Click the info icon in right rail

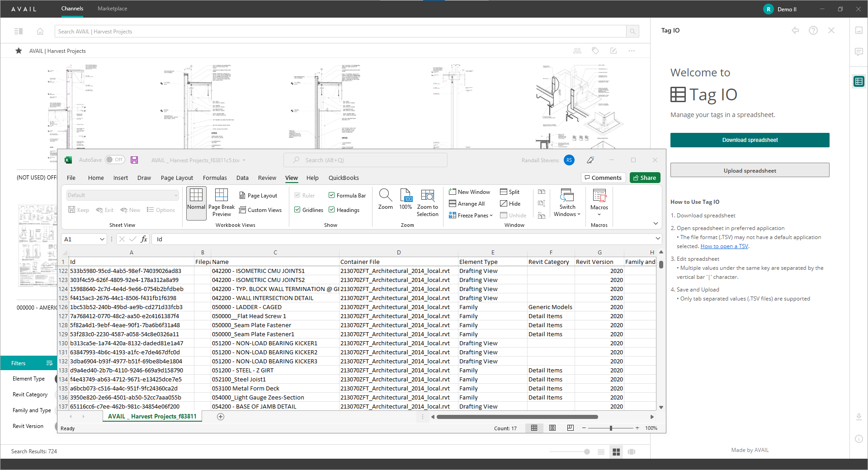pyautogui.click(x=859, y=439)
